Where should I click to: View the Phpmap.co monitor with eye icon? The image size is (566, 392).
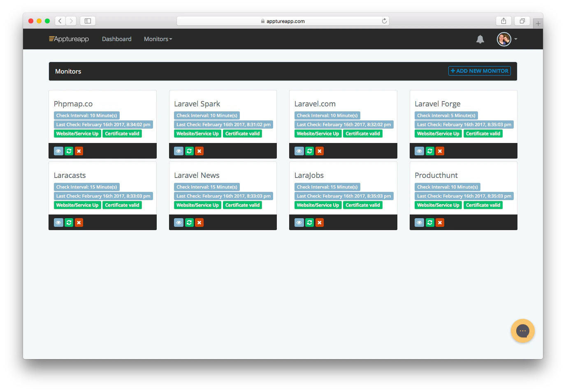[58, 151]
